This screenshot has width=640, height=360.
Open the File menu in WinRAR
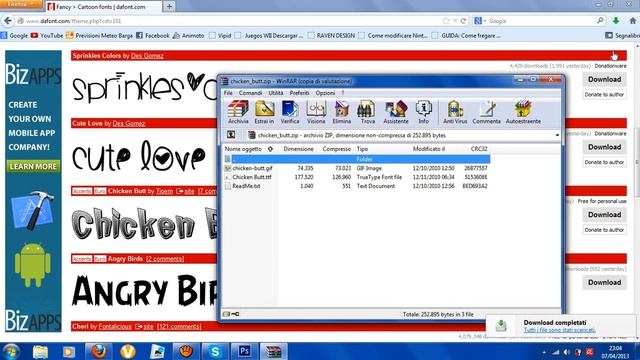228,93
